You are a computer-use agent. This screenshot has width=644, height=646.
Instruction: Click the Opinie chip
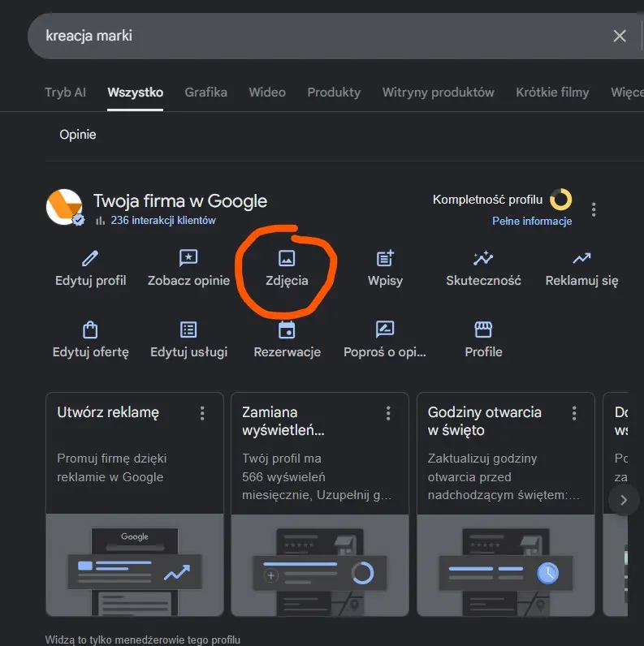77,135
